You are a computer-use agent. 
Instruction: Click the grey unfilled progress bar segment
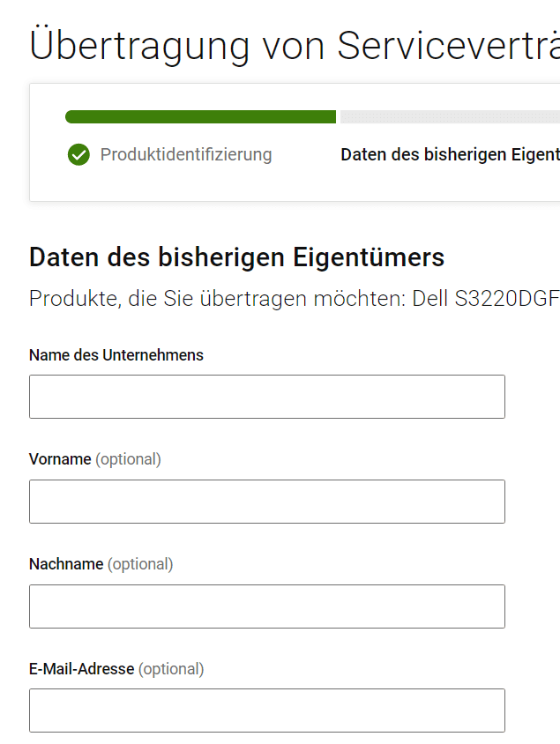point(450,117)
